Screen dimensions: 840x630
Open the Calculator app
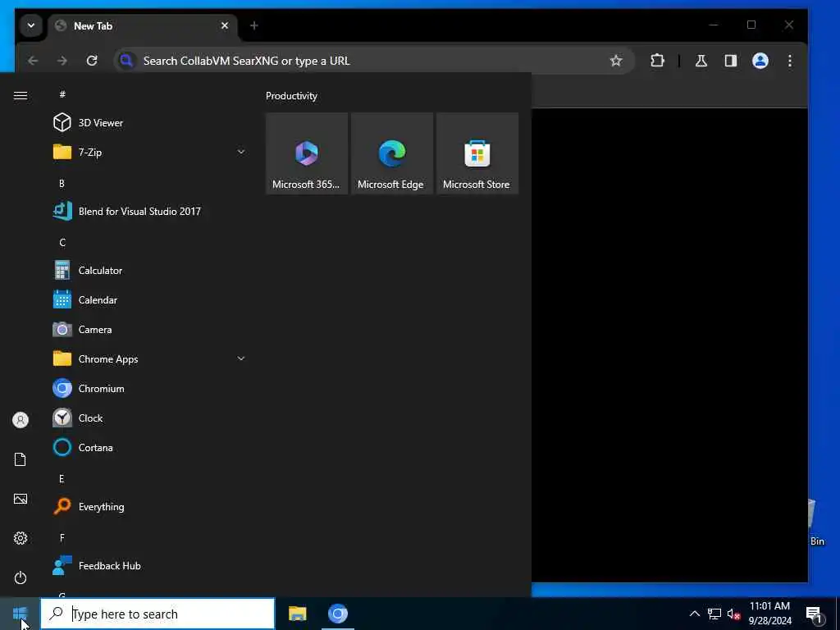[x=150, y=271]
